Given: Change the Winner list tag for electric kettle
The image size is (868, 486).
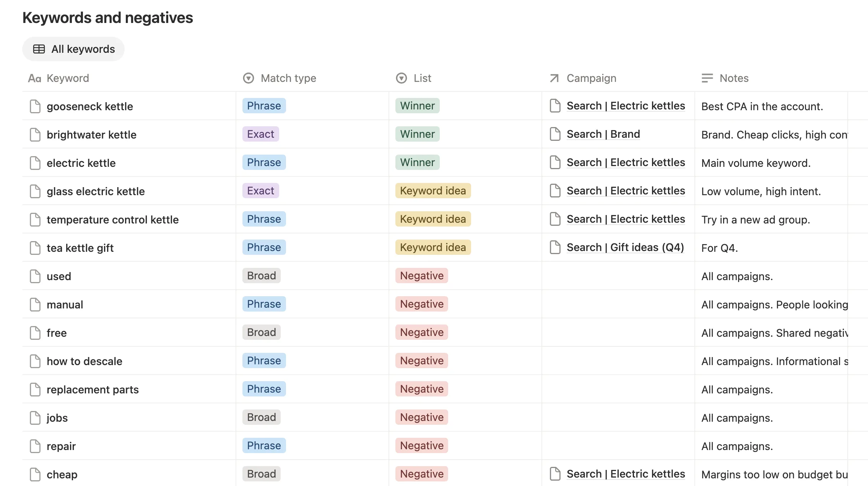Looking at the screenshot, I should [x=417, y=162].
